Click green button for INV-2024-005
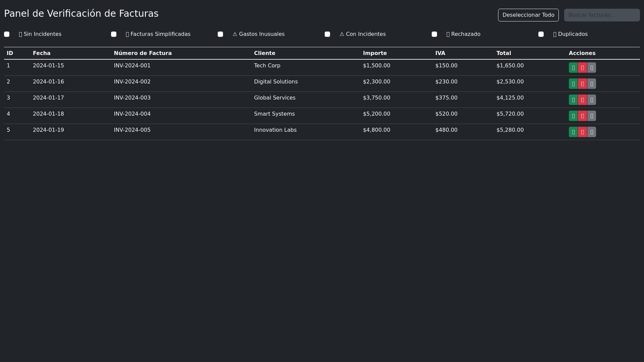644x362 pixels. tap(573, 132)
